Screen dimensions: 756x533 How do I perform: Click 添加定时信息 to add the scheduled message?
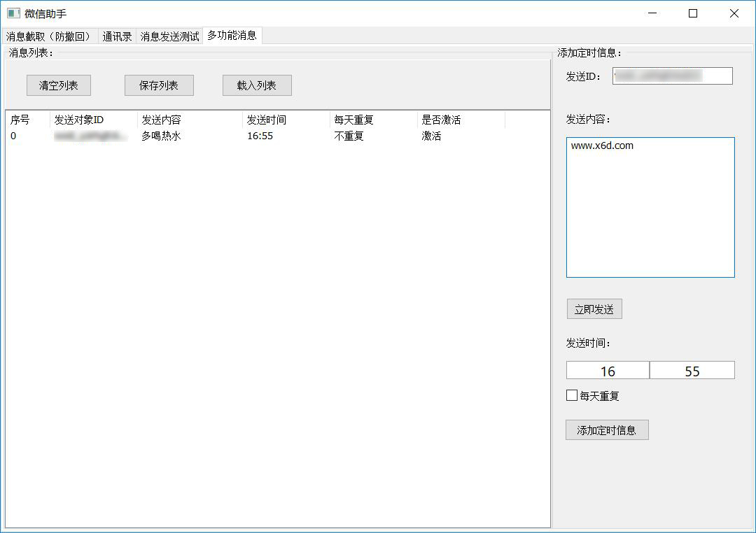tap(606, 429)
